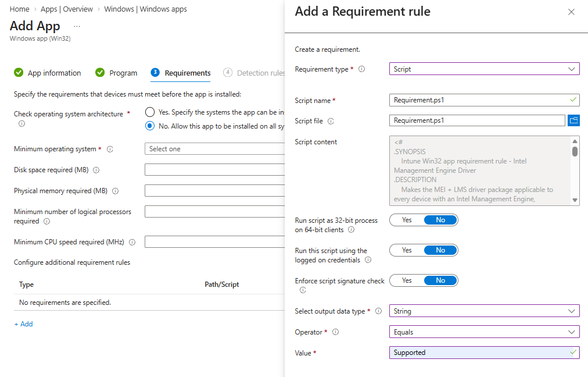The image size is (588, 377).
Task: Set Run script as 32-bit process to No
Action: [440, 220]
